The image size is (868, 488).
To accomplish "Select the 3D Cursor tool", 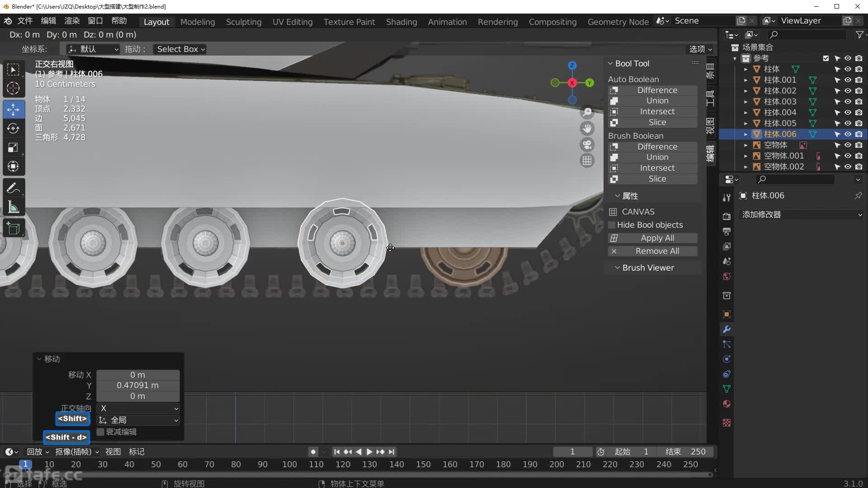I will point(13,89).
